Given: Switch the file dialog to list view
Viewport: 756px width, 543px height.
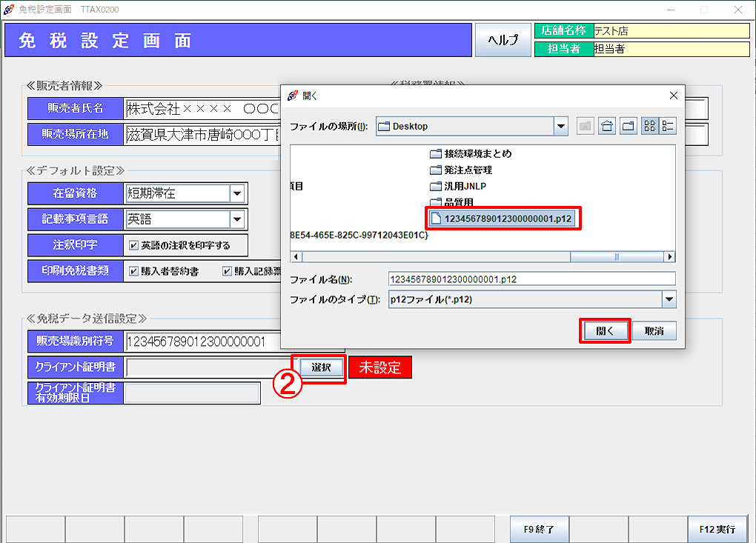Looking at the screenshot, I should click(x=650, y=126).
